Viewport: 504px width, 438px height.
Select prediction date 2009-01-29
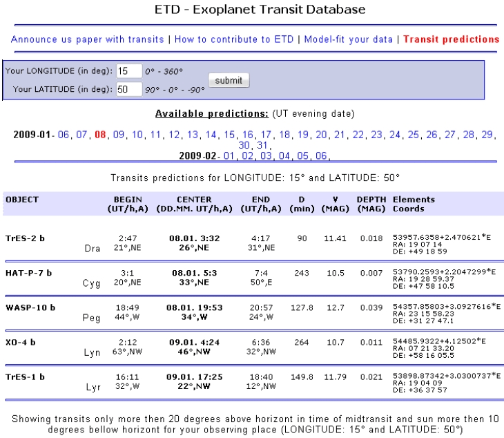(487, 135)
